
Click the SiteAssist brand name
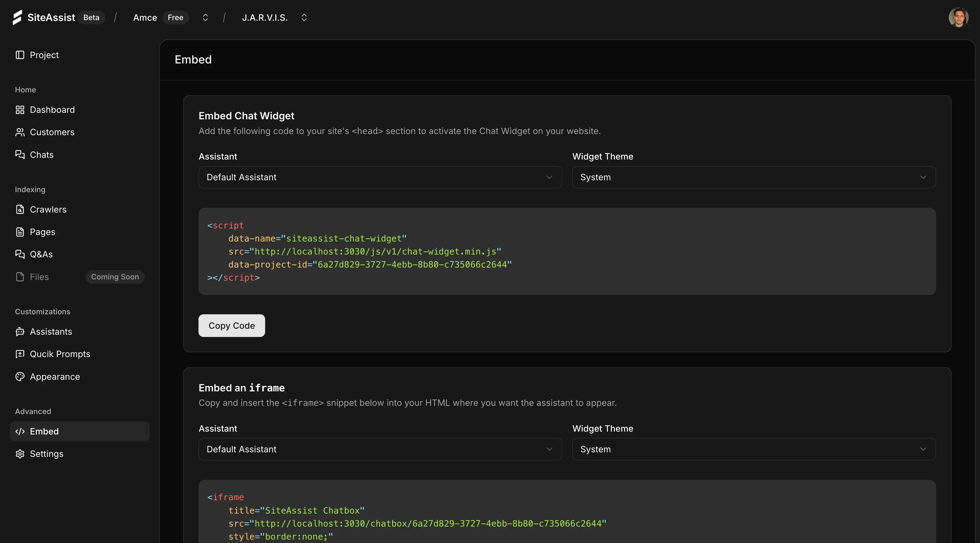coord(51,18)
